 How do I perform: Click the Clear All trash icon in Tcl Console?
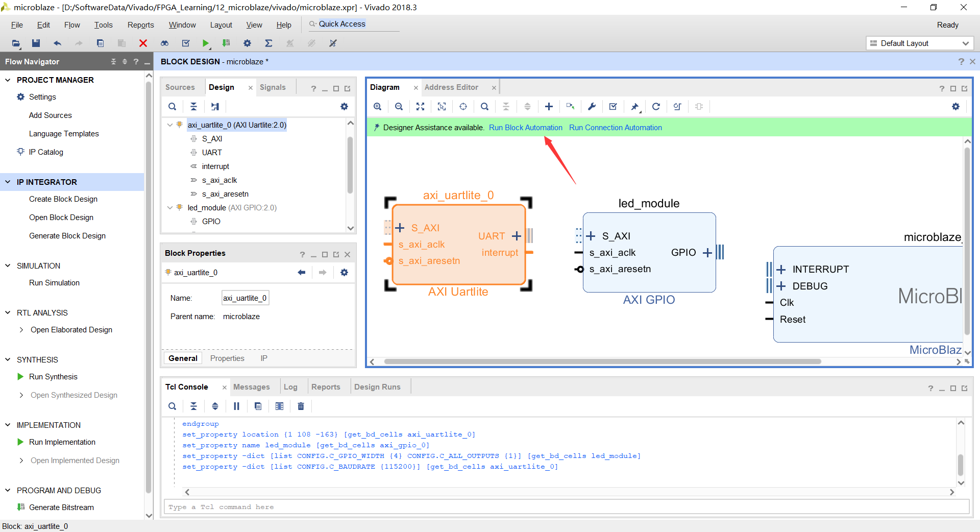301,406
